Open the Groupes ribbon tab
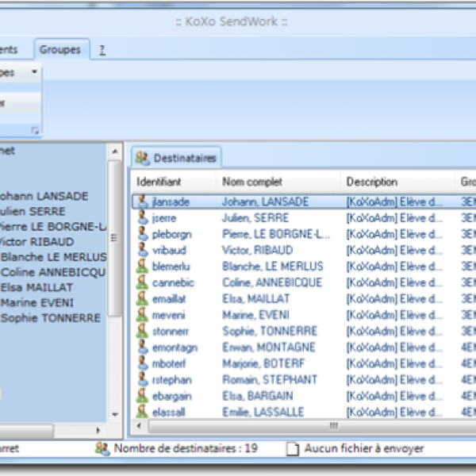 click(x=62, y=49)
